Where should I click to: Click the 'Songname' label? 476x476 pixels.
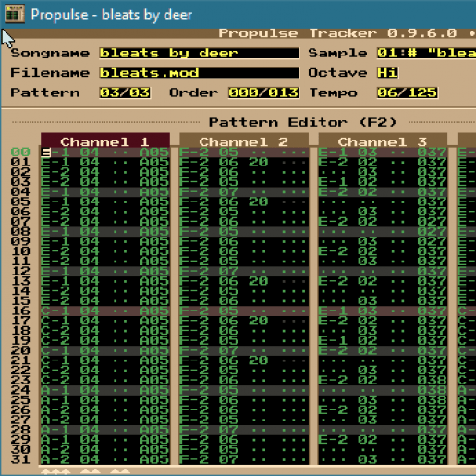tap(50, 53)
